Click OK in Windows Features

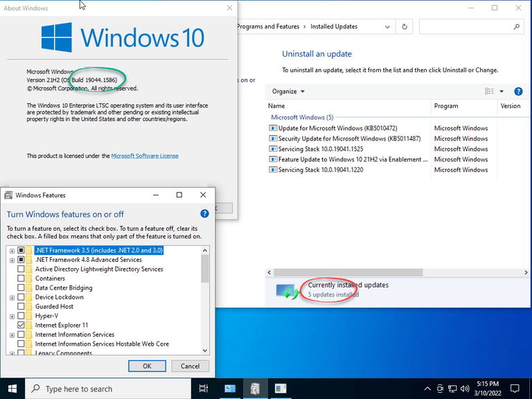point(147,366)
